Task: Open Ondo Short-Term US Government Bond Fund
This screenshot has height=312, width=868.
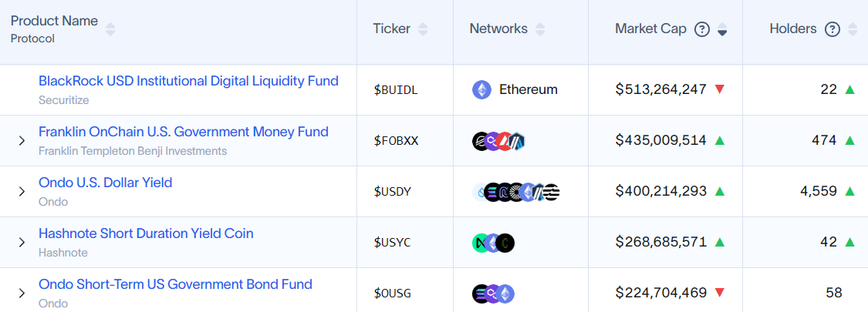Action: click(x=175, y=284)
